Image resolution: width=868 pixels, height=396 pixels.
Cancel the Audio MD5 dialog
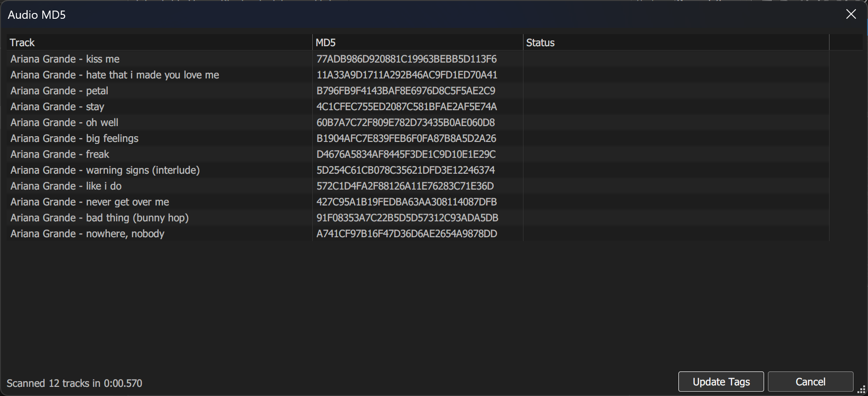tap(810, 382)
